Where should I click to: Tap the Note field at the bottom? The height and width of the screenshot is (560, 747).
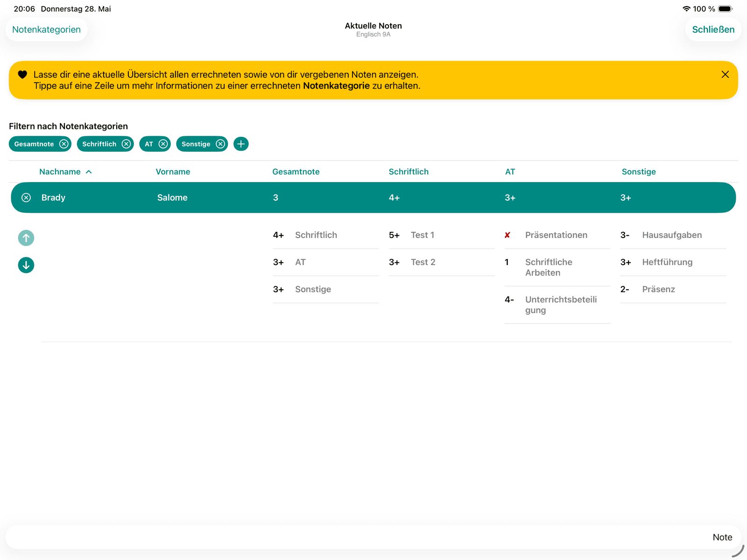tap(373, 537)
